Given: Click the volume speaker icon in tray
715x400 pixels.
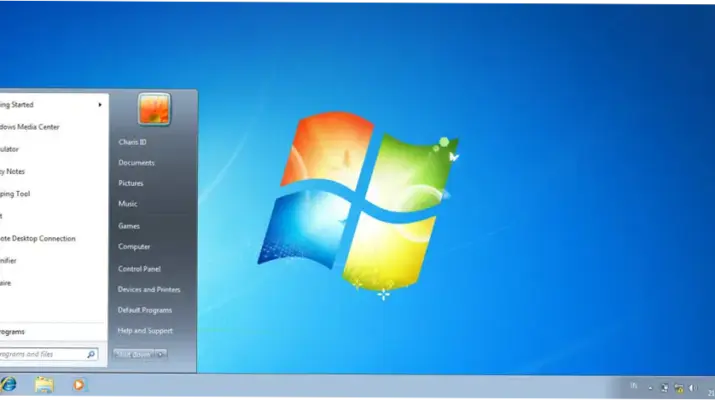Looking at the screenshot, I should pos(693,388).
